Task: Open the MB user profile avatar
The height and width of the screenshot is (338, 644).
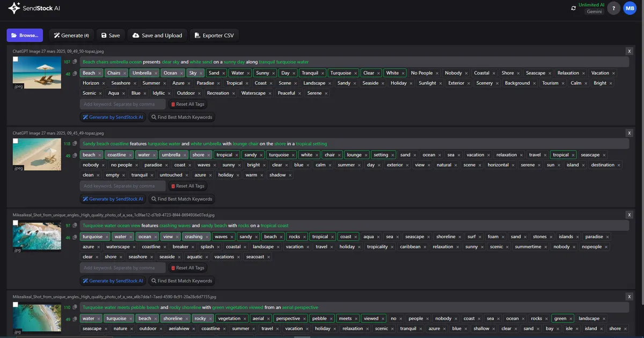Action: [x=630, y=8]
